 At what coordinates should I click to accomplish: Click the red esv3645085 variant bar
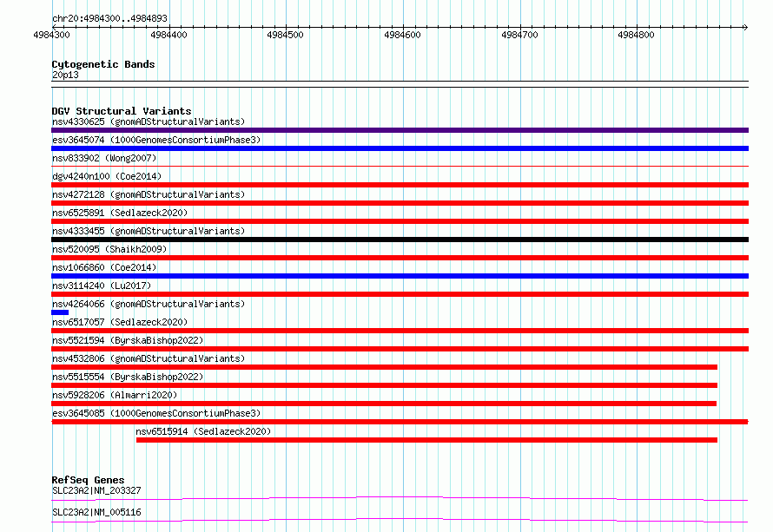[x=400, y=422]
